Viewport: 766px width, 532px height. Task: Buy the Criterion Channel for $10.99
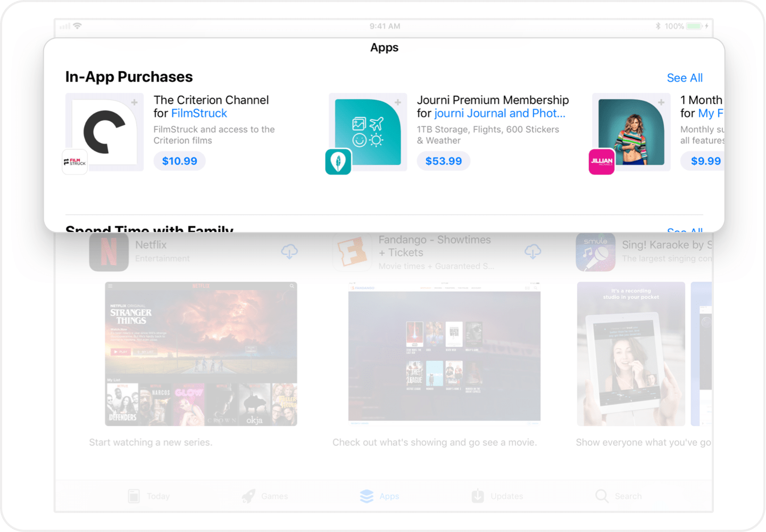180,161
